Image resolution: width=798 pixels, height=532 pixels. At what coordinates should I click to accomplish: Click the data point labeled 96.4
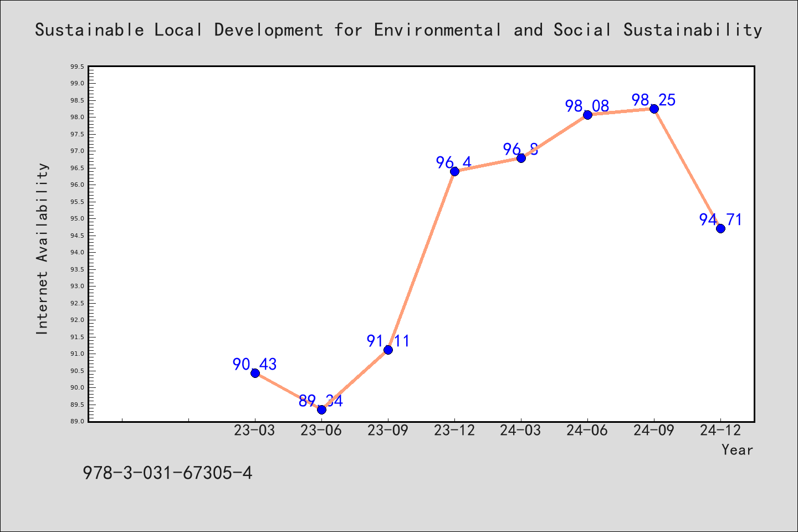[454, 171]
